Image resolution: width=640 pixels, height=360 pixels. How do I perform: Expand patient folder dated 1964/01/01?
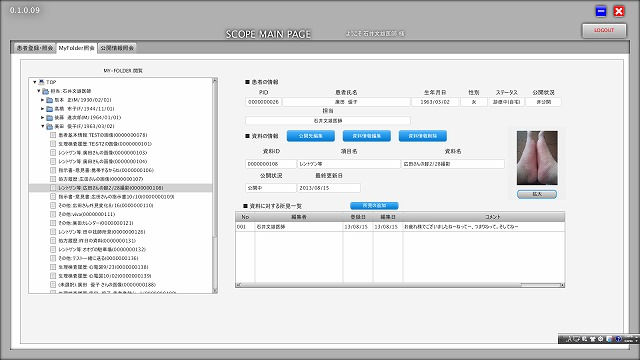pos(42,118)
